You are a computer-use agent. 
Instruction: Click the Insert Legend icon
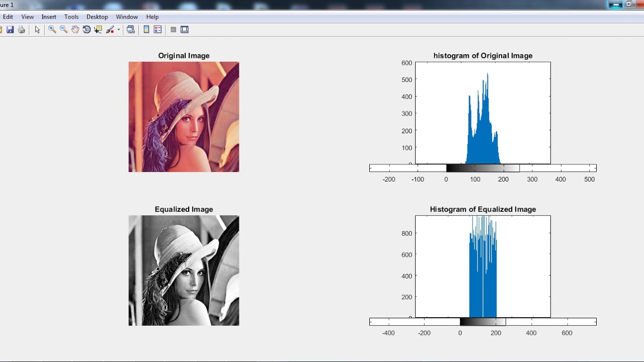tap(157, 30)
